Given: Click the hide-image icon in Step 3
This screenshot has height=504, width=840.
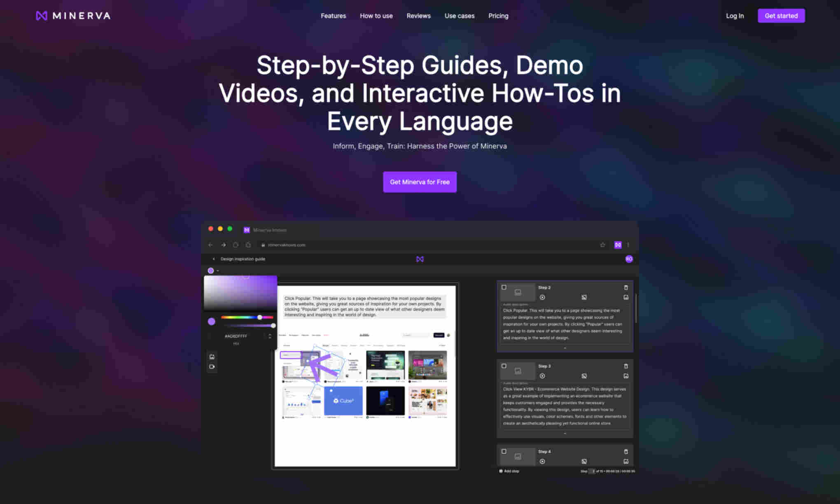Looking at the screenshot, I should 584,376.
